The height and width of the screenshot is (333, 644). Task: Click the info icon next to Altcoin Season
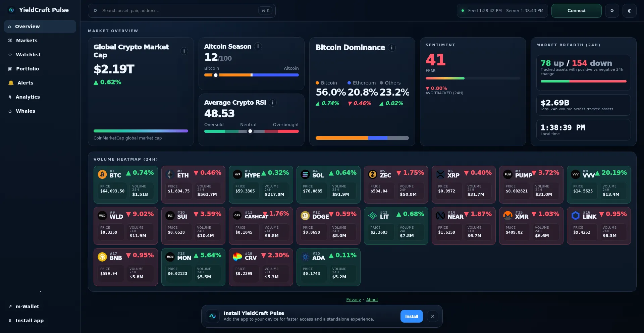tap(258, 46)
